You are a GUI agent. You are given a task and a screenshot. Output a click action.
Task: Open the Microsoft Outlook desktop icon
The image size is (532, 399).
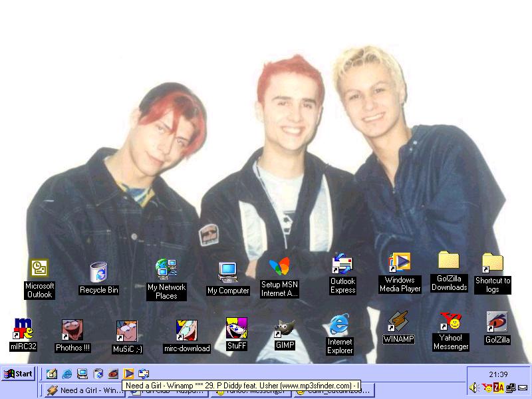[39, 269]
